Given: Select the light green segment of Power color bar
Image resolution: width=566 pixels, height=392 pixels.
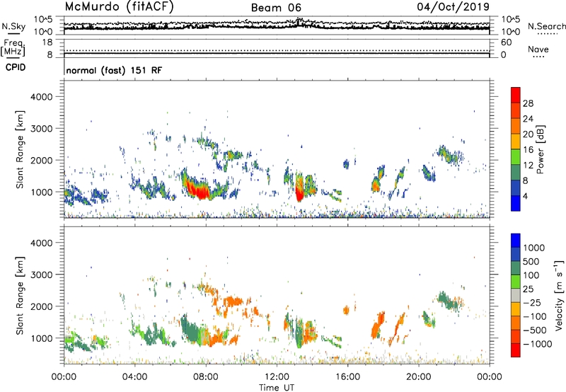Looking at the screenshot, I should click(x=516, y=157).
